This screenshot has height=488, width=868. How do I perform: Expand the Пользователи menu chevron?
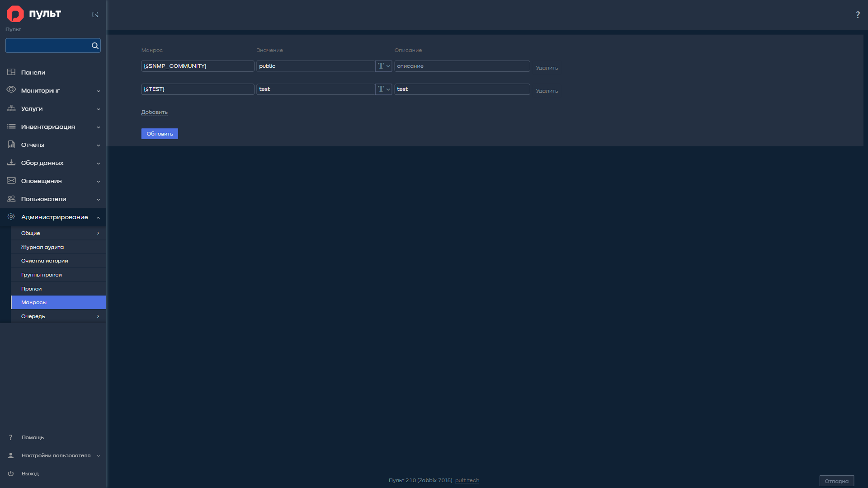pyautogui.click(x=98, y=199)
